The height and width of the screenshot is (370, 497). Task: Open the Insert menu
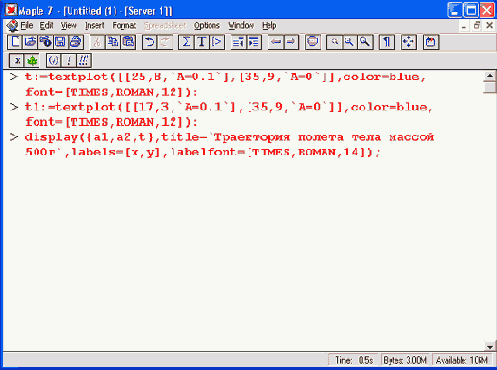(95, 25)
